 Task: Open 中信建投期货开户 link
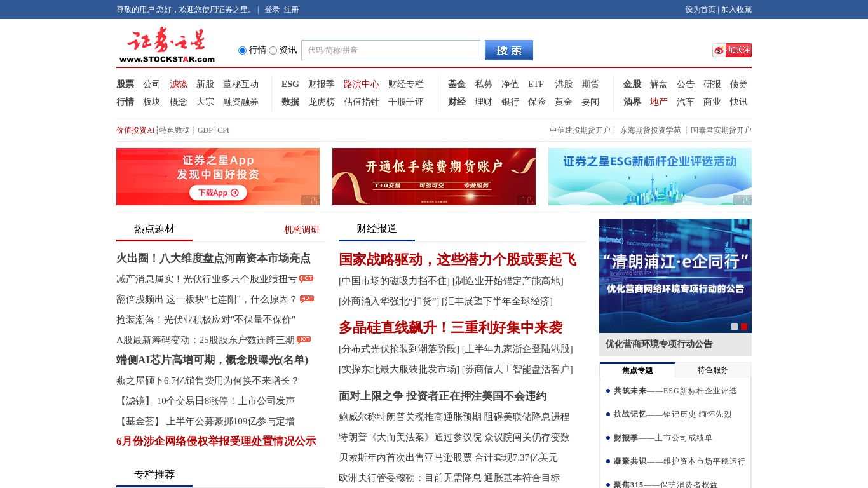point(580,130)
